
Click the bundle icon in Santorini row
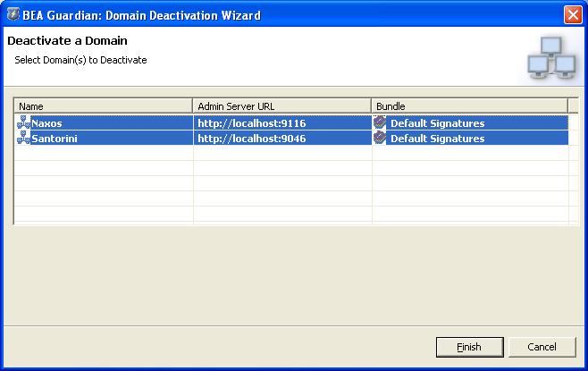[380, 138]
